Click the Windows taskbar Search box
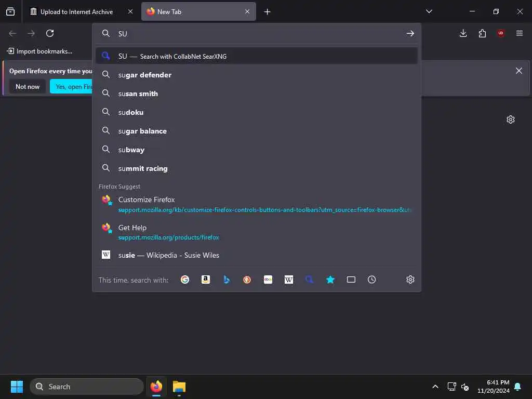This screenshot has height=399, width=532. (87, 387)
